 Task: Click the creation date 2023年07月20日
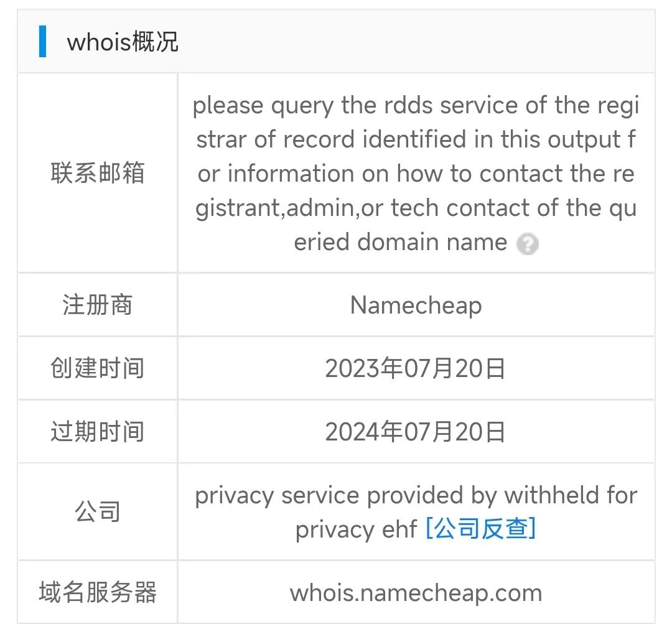point(416,368)
